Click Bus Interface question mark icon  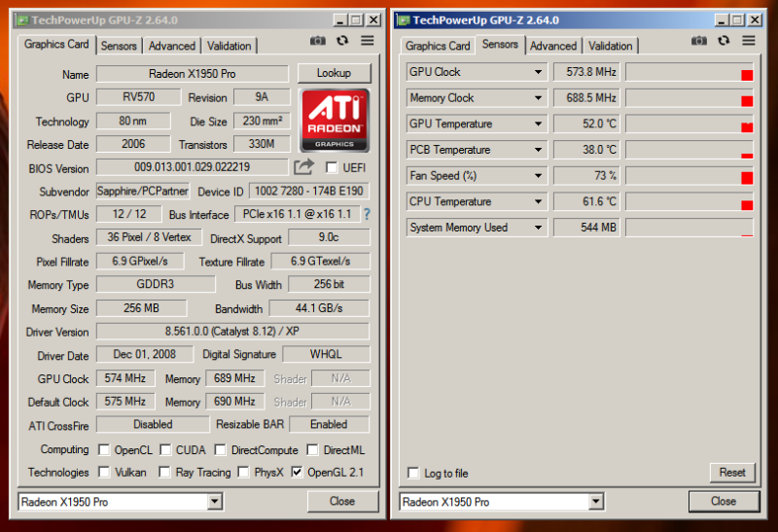[367, 214]
